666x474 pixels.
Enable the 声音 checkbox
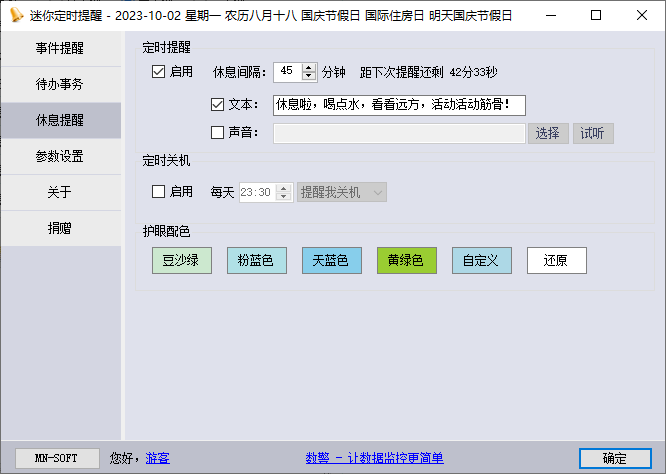[218, 133]
